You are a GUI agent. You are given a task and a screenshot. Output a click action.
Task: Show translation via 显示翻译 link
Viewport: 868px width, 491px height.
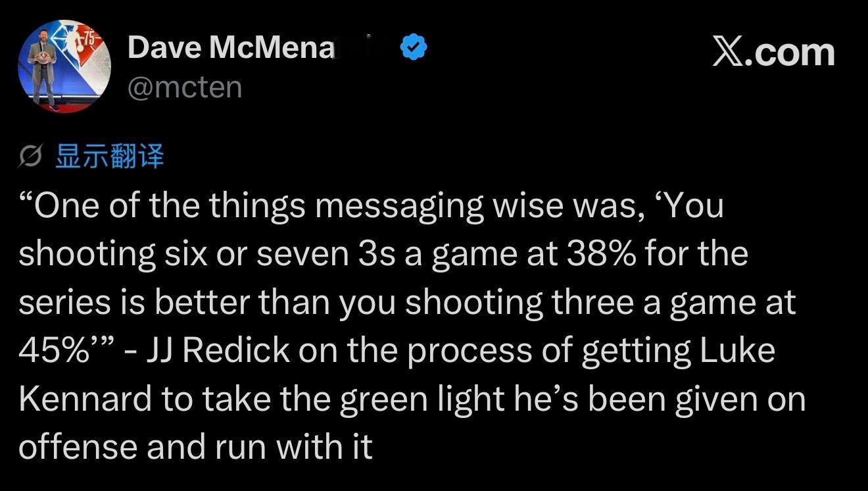(109, 157)
